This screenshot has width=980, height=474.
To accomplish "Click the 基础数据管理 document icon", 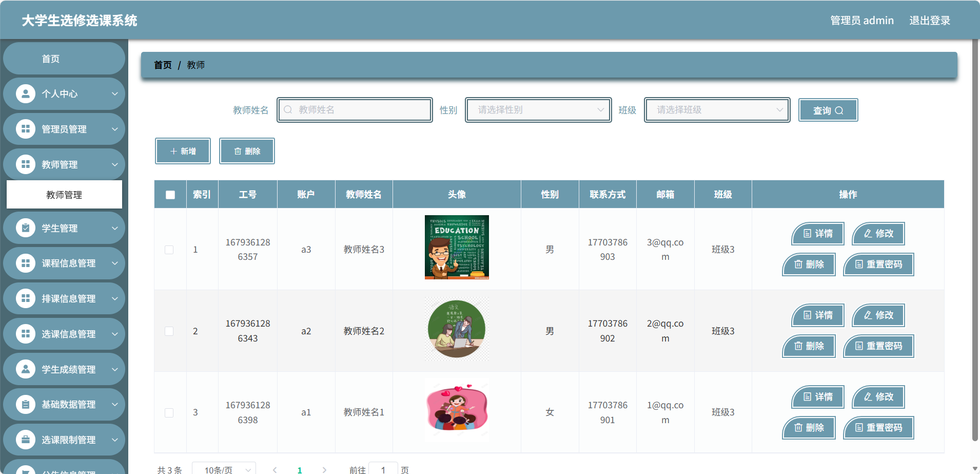I will [x=26, y=404].
